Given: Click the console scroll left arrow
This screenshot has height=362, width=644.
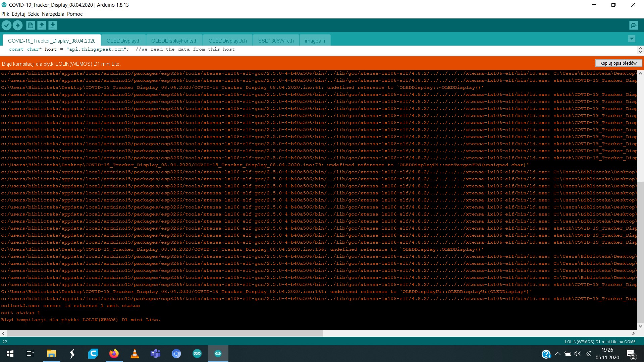Looking at the screenshot, I should point(3,334).
